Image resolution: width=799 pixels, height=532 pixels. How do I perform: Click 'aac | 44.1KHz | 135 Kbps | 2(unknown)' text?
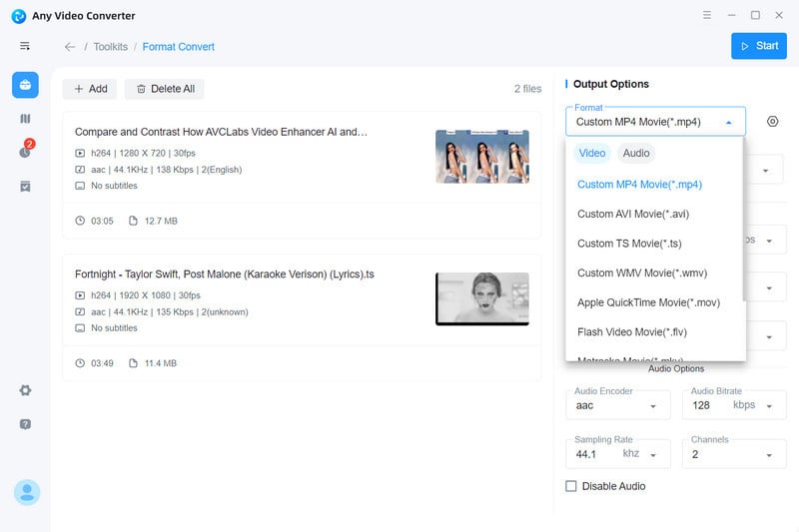click(170, 311)
